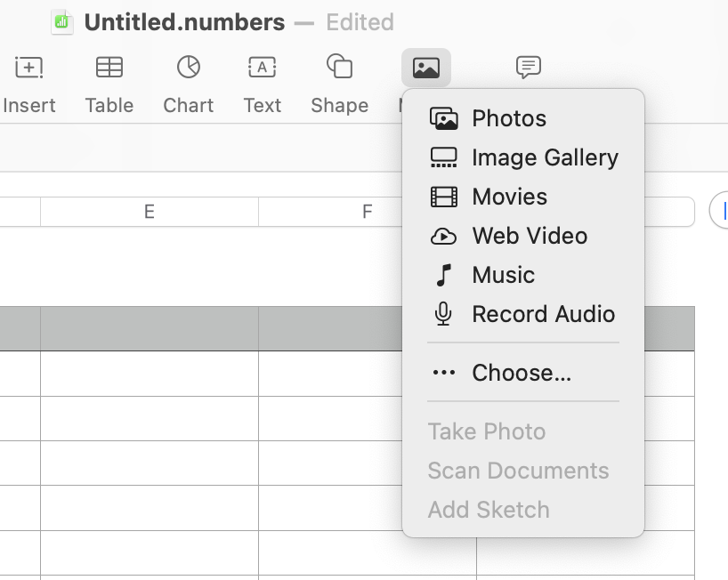Select Image Gallery menu item
This screenshot has height=580, width=728.
(x=544, y=157)
